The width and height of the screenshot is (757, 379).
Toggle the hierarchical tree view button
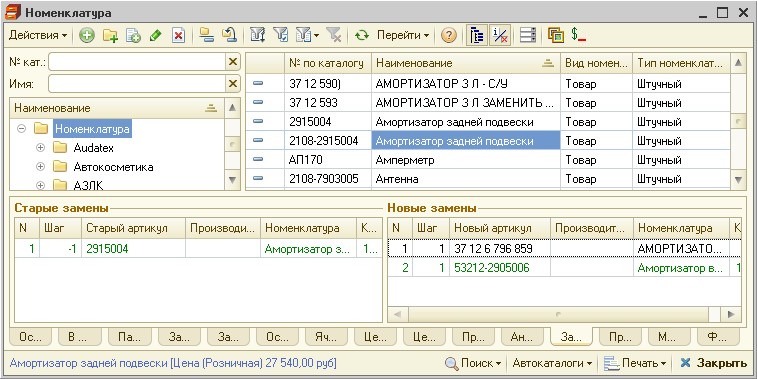[x=477, y=35]
